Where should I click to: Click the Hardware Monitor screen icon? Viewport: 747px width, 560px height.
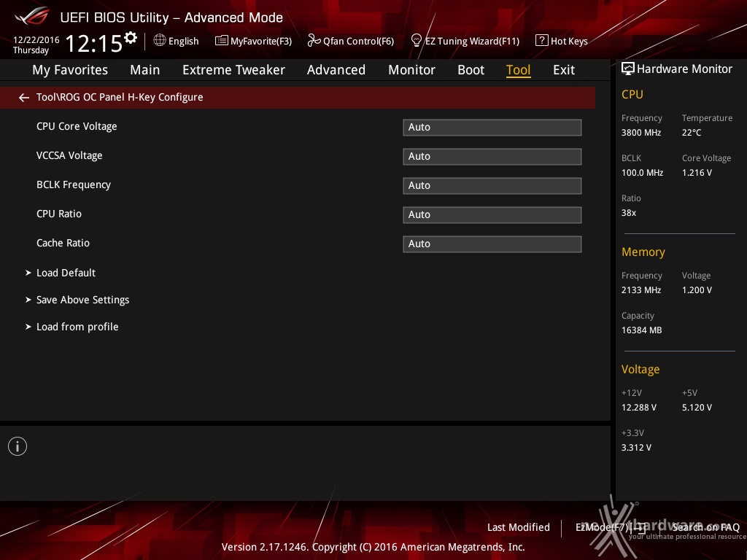tap(628, 69)
